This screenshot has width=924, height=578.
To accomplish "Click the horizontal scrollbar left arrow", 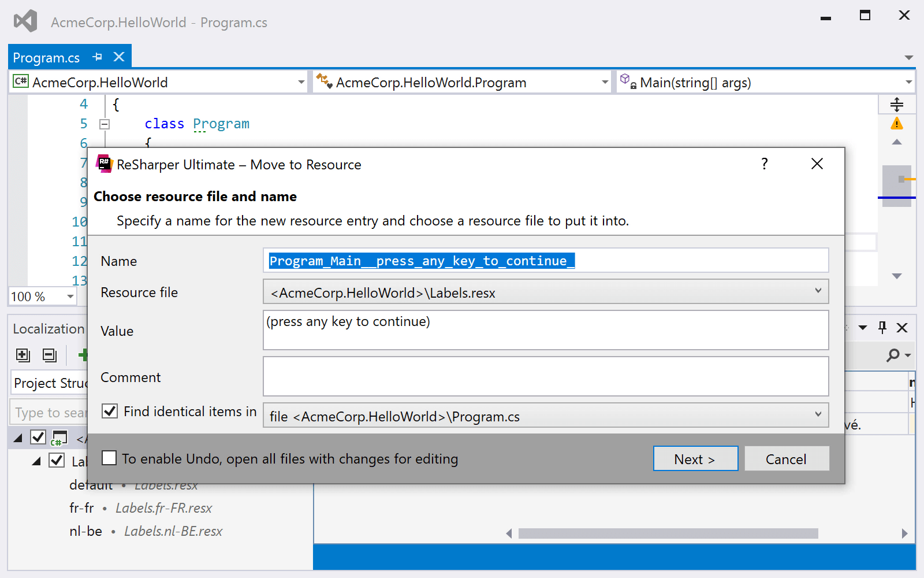I will click(509, 533).
